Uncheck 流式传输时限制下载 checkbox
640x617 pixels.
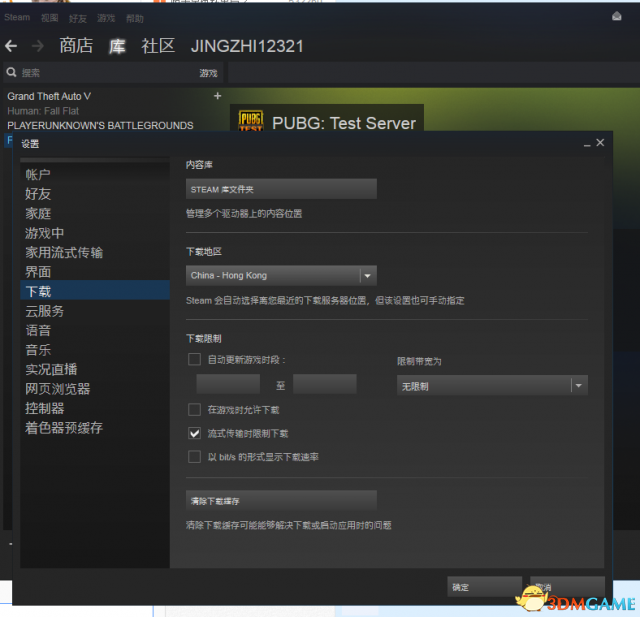(194, 433)
